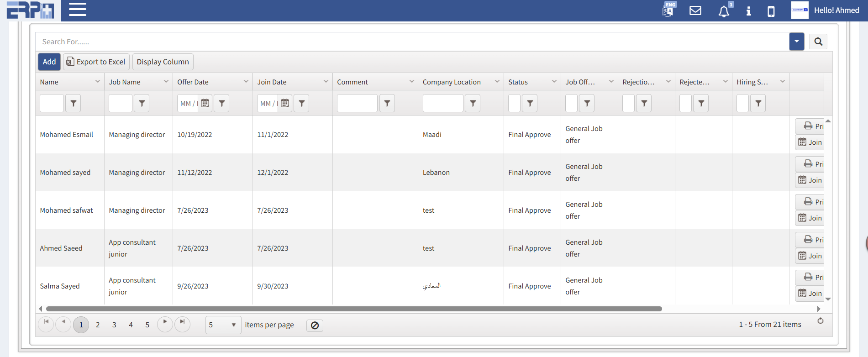868x357 pixels.
Task: Open the hamburger navigation menu
Action: pos(77,10)
